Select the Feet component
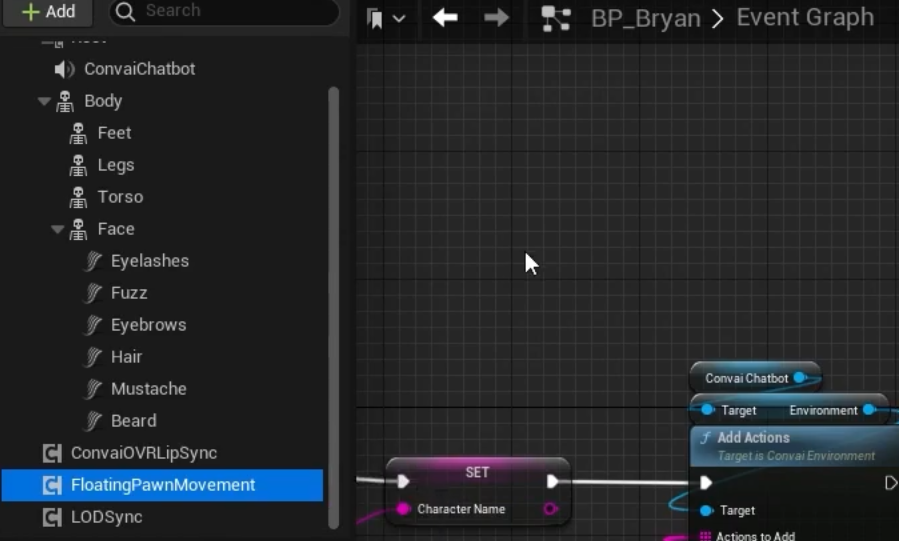This screenshot has width=899, height=541. pos(114,133)
